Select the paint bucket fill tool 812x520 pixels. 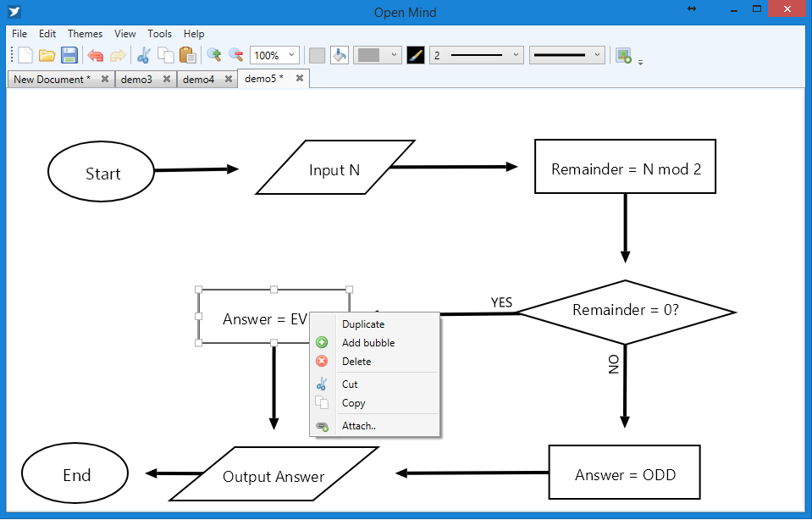pos(340,55)
